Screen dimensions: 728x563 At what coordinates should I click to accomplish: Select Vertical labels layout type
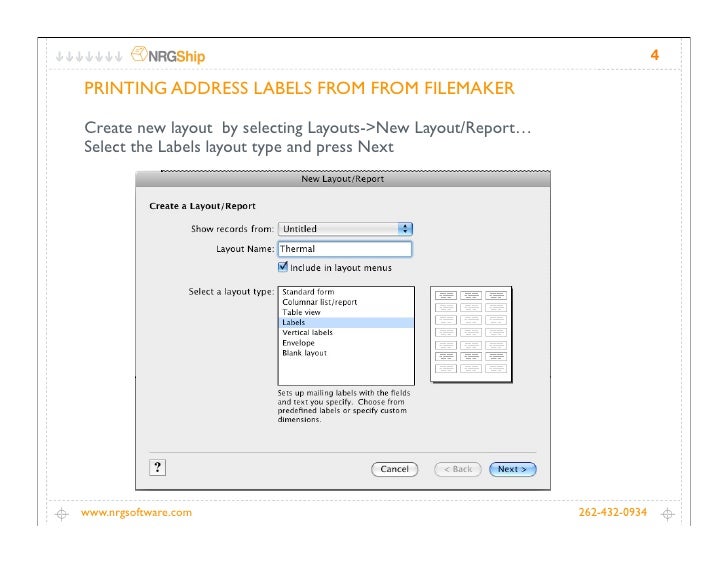[x=345, y=333]
